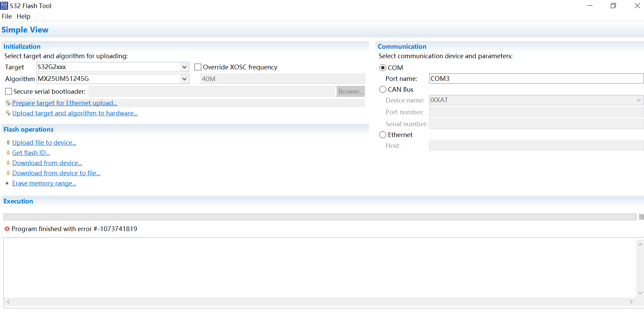The image size is (644, 334).
Task: Tick the Secure serial bootloader checkbox
Action: click(x=8, y=91)
